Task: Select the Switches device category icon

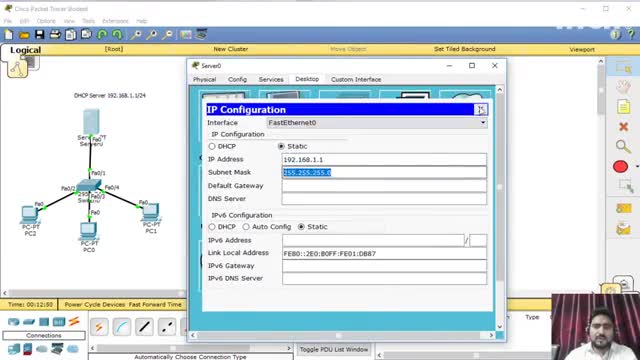Action: click(x=29, y=322)
